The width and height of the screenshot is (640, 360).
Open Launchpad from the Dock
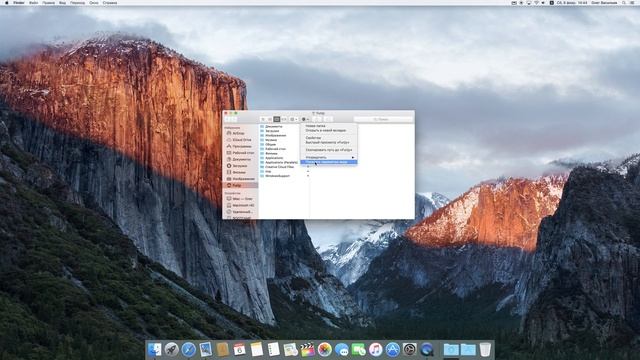coord(171,349)
